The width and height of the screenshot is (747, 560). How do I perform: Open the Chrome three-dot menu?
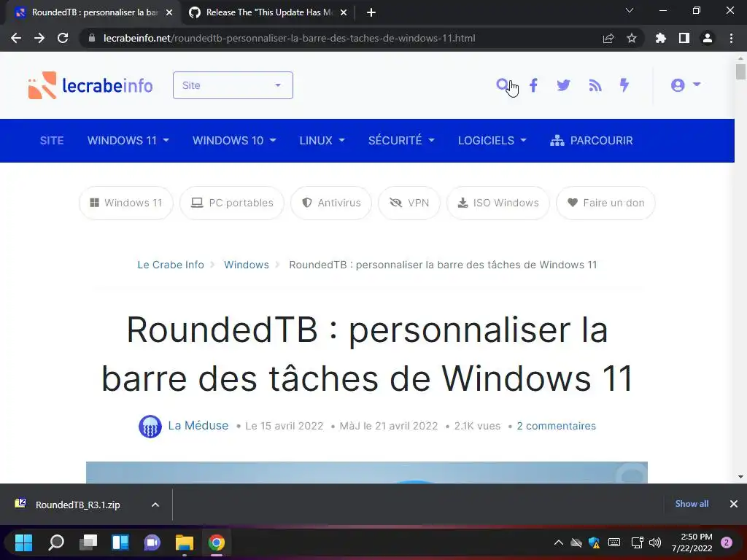(x=731, y=38)
